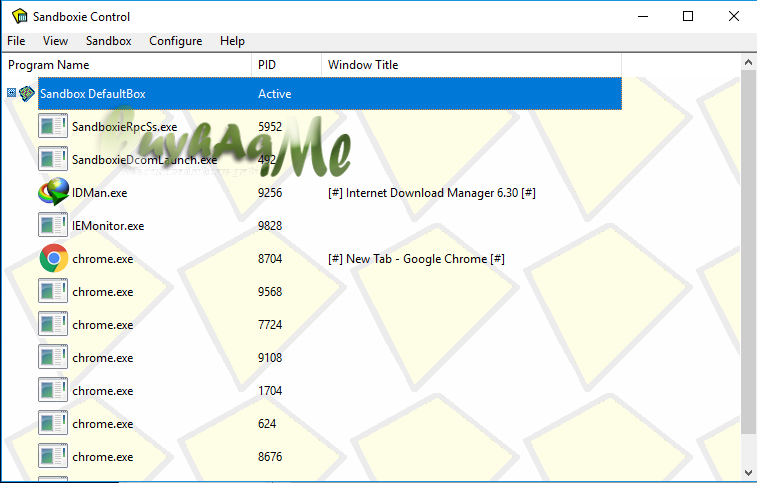The width and height of the screenshot is (757, 483).
Task: Minimize the Sandboxie Control window
Action: point(643,16)
